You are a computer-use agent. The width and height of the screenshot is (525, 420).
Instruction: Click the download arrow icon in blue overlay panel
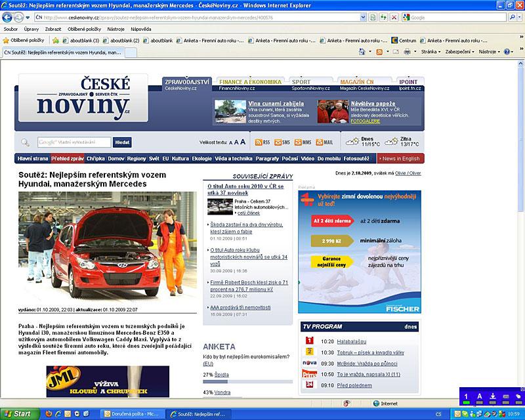point(493,397)
